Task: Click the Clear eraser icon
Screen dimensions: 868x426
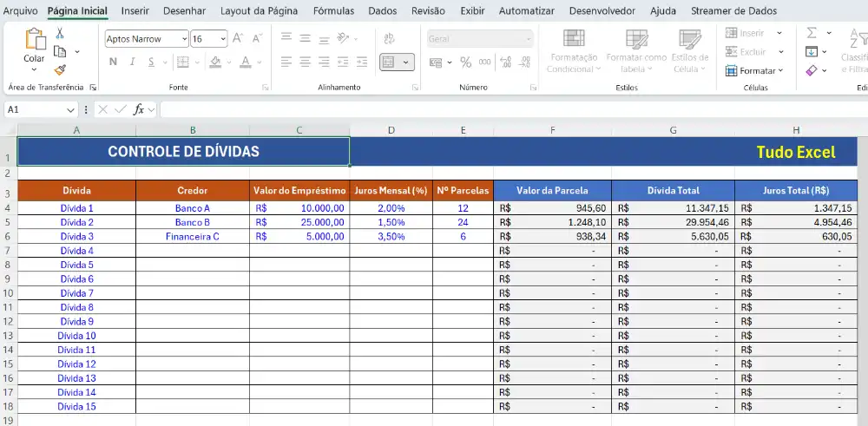Action: [x=812, y=70]
